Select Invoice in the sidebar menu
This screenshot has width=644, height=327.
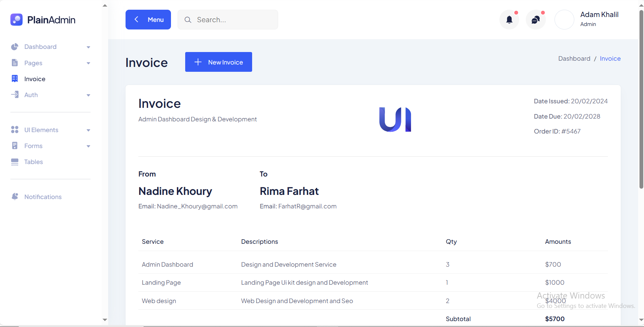(35, 79)
